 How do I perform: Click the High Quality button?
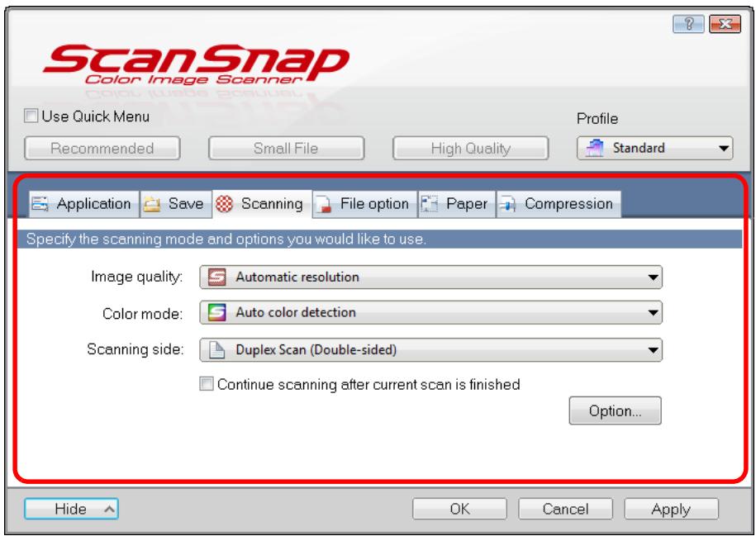pyautogui.click(x=471, y=148)
